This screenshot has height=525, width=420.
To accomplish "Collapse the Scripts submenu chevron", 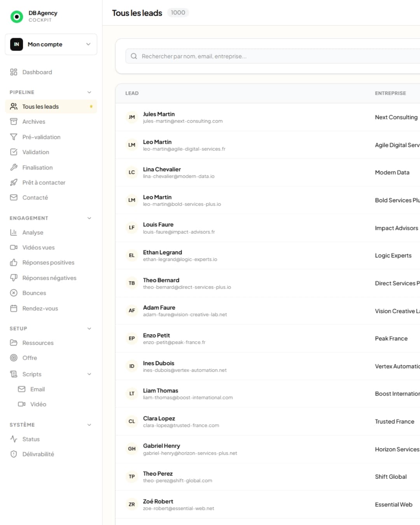I will tap(89, 374).
